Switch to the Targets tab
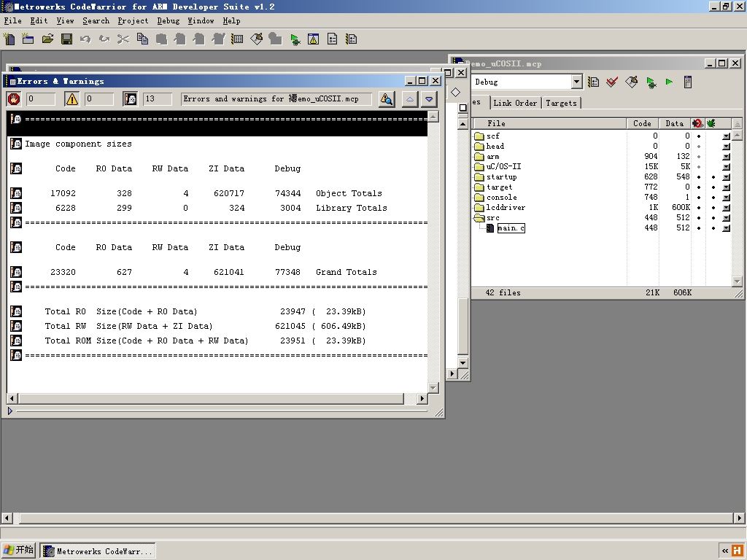747x560 pixels. [x=561, y=103]
